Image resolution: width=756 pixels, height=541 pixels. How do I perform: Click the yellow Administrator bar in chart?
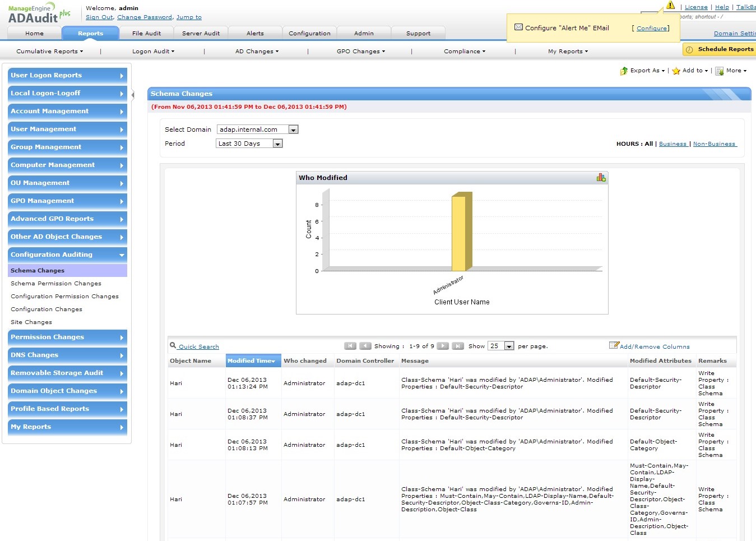coord(460,233)
